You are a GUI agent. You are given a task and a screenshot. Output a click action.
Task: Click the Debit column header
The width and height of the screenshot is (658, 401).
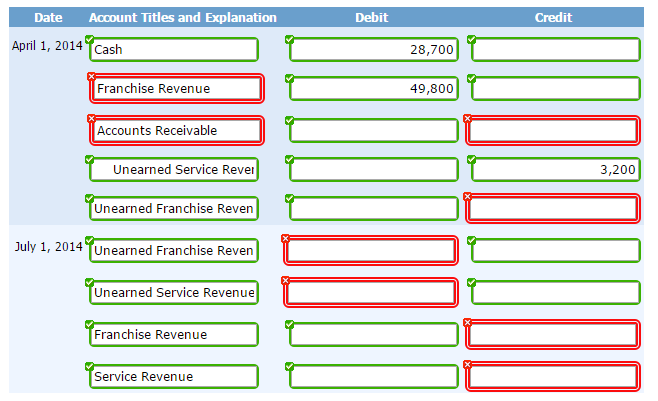click(x=372, y=18)
